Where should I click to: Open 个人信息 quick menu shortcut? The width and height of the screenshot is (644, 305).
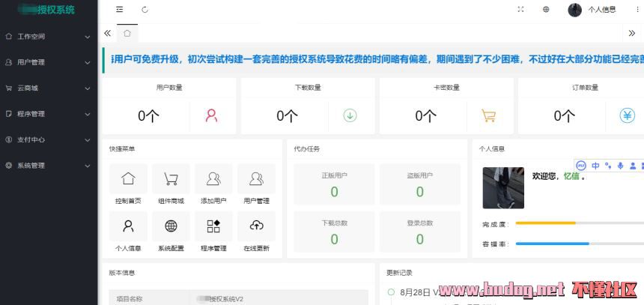coord(128,232)
